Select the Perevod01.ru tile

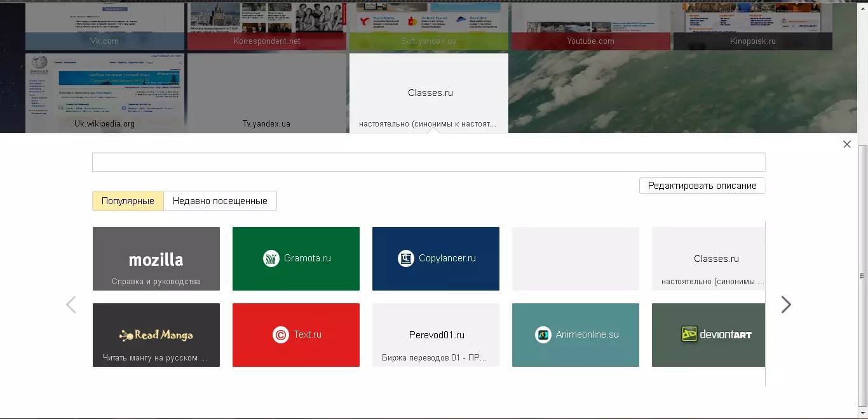tap(436, 335)
